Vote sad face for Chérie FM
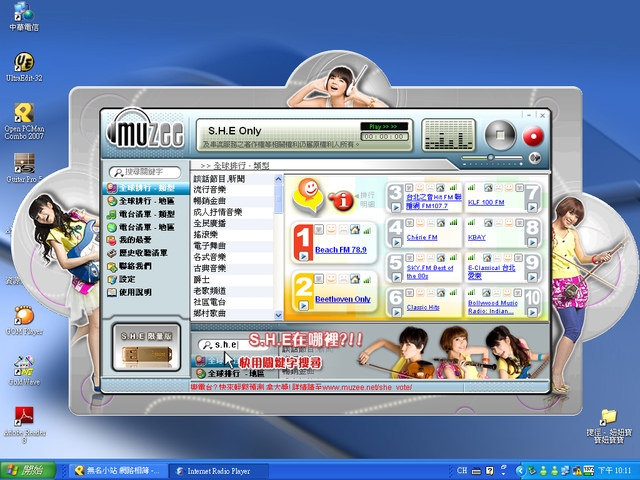The image size is (640, 480). click(430, 223)
